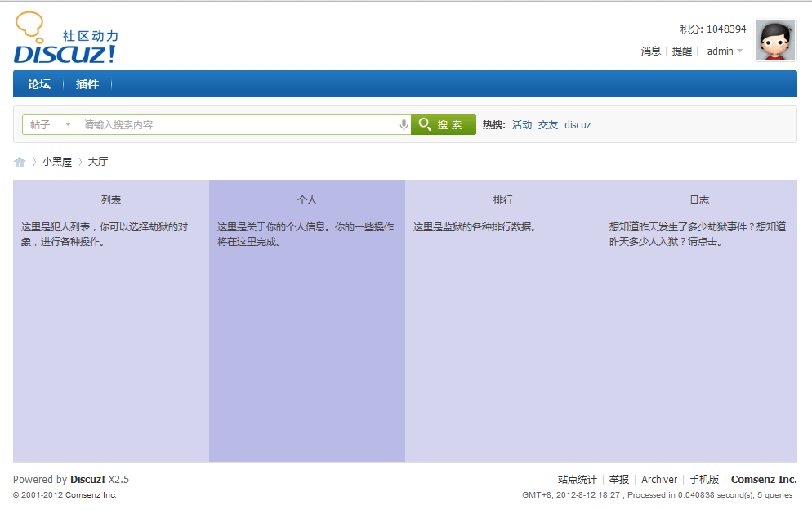Open the 个人 personal info panel
This screenshot has height=510, width=812.
(x=307, y=321)
